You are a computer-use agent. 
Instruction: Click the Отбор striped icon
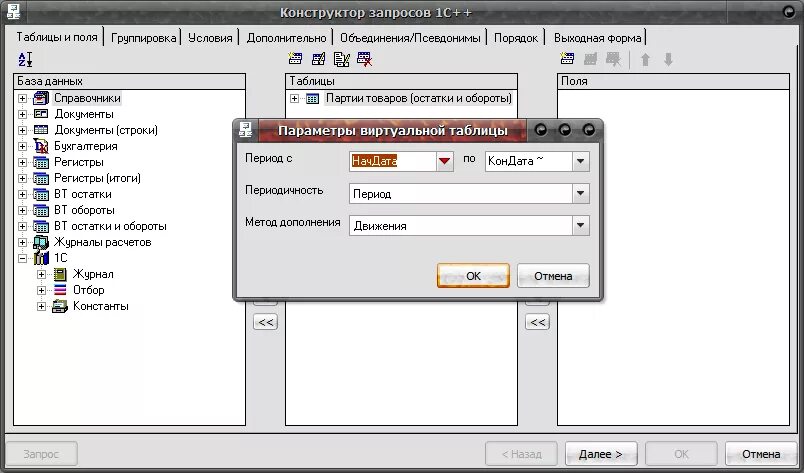click(x=60, y=290)
